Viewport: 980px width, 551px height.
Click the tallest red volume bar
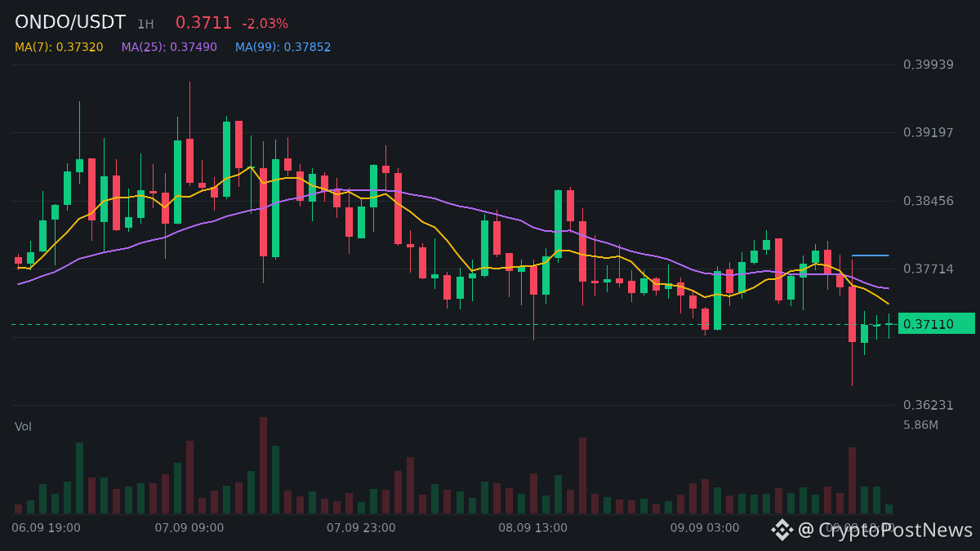263,465
